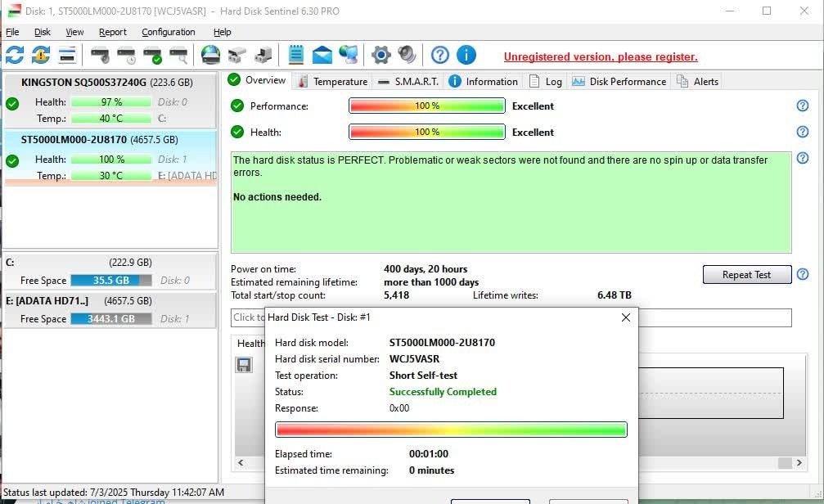The width and height of the screenshot is (824, 504).
Task: Open the Report menu
Action: (x=112, y=32)
